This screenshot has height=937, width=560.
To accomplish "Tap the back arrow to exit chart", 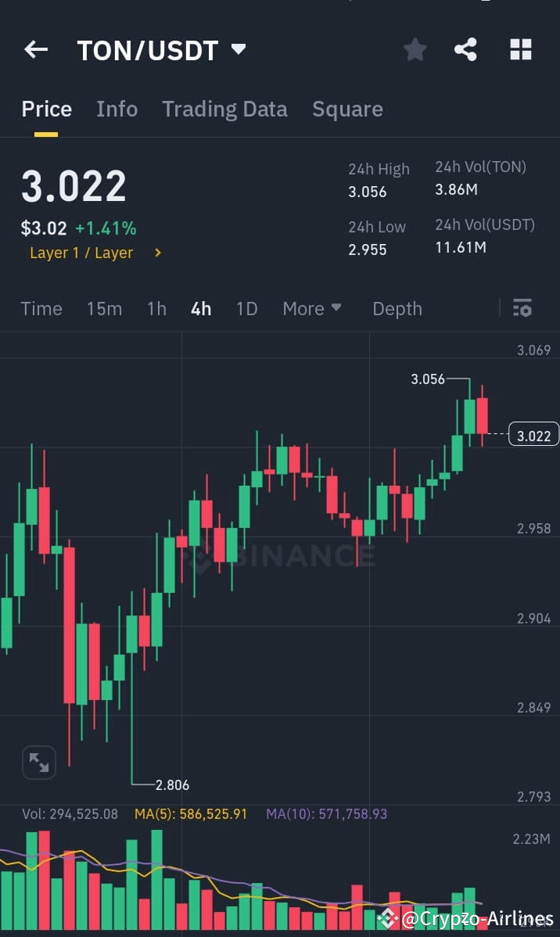I will [x=36, y=49].
